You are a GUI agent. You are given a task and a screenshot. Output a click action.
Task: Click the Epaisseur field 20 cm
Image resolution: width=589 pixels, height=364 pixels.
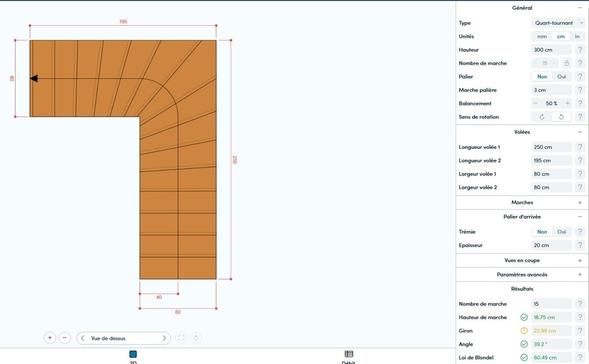click(x=552, y=246)
